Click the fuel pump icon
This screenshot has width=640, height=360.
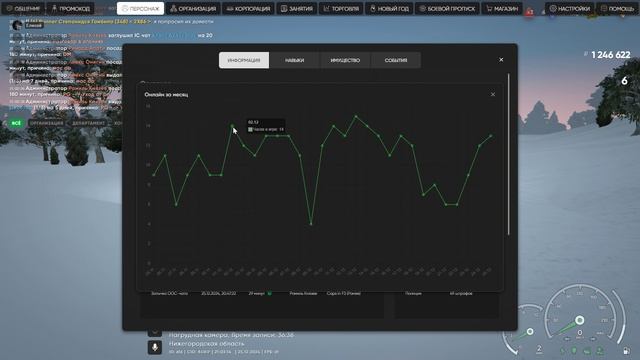(x=627, y=351)
